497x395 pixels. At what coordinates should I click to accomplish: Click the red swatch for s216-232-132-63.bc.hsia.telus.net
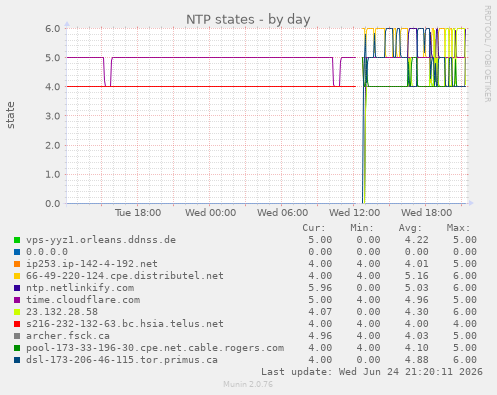(x=17, y=324)
